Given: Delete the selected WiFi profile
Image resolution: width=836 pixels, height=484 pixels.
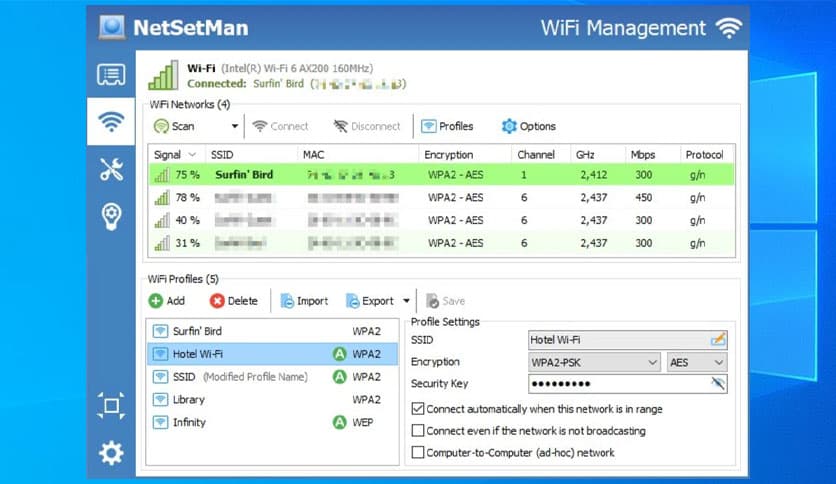Looking at the screenshot, I should click(x=234, y=301).
